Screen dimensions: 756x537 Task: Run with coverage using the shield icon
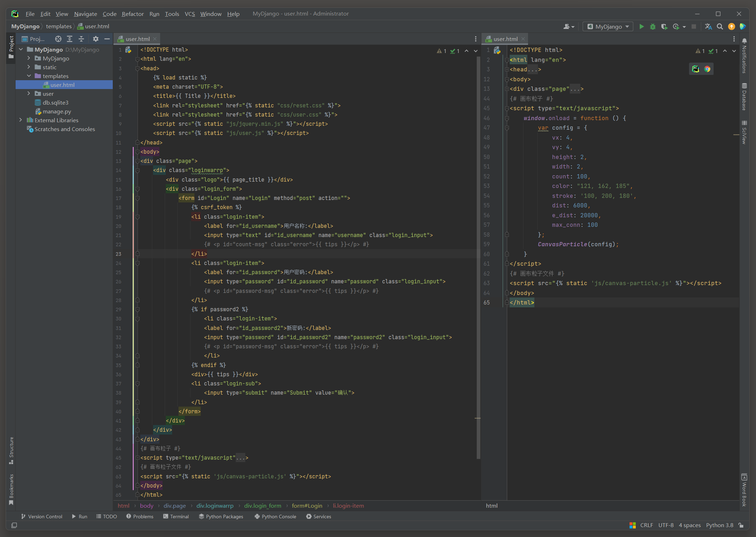point(664,26)
